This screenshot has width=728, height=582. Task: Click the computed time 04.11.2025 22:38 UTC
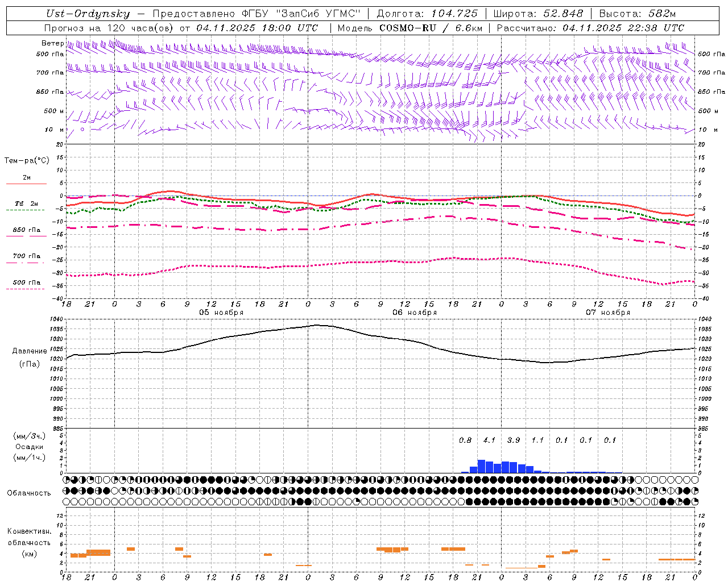click(x=623, y=28)
